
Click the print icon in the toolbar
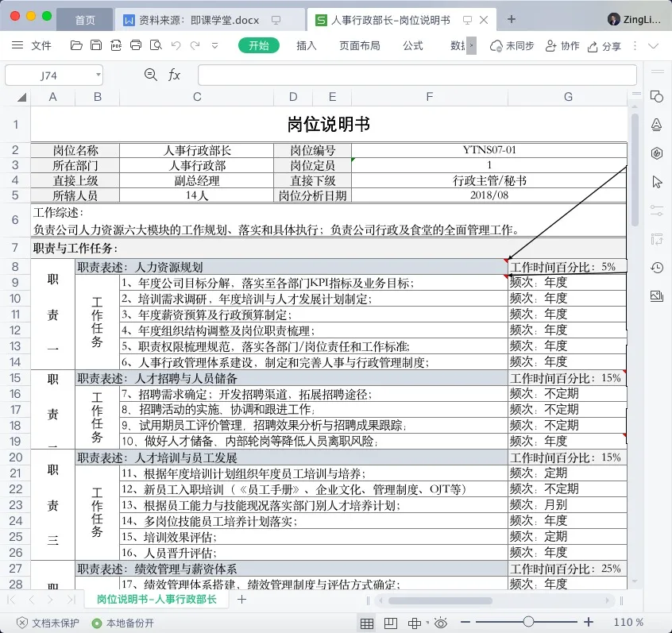tap(135, 46)
